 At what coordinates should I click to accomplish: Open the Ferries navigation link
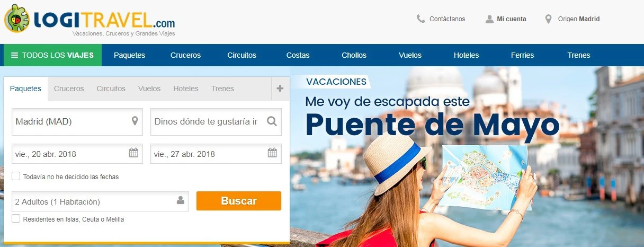(523, 55)
